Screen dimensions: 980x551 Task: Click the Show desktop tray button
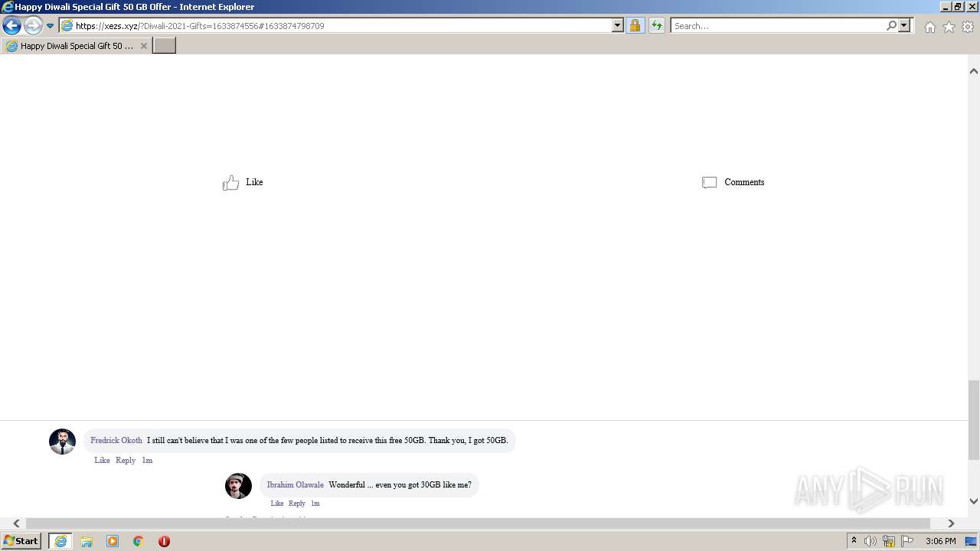pyautogui.click(x=972, y=541)
